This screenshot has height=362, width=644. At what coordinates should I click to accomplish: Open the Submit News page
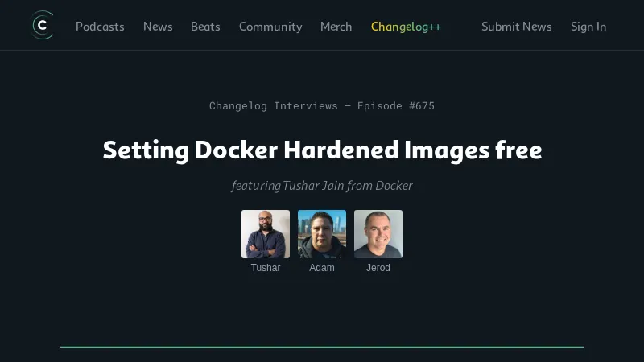516,27
